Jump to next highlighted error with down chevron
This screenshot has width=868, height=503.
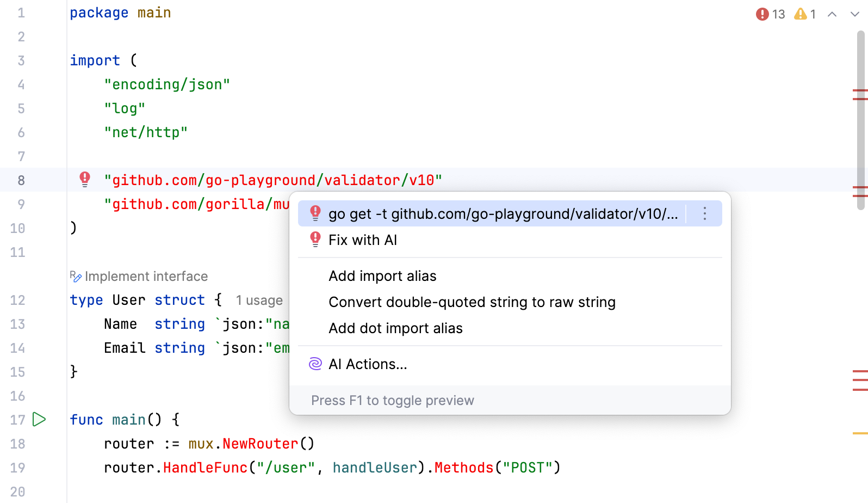[x=855, y=14]
